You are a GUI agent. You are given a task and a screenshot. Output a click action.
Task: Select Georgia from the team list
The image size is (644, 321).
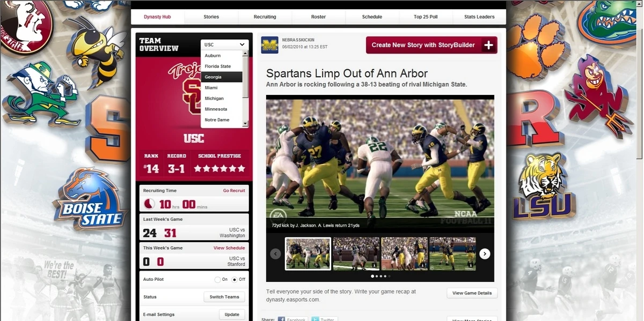(x=222, y=77)
